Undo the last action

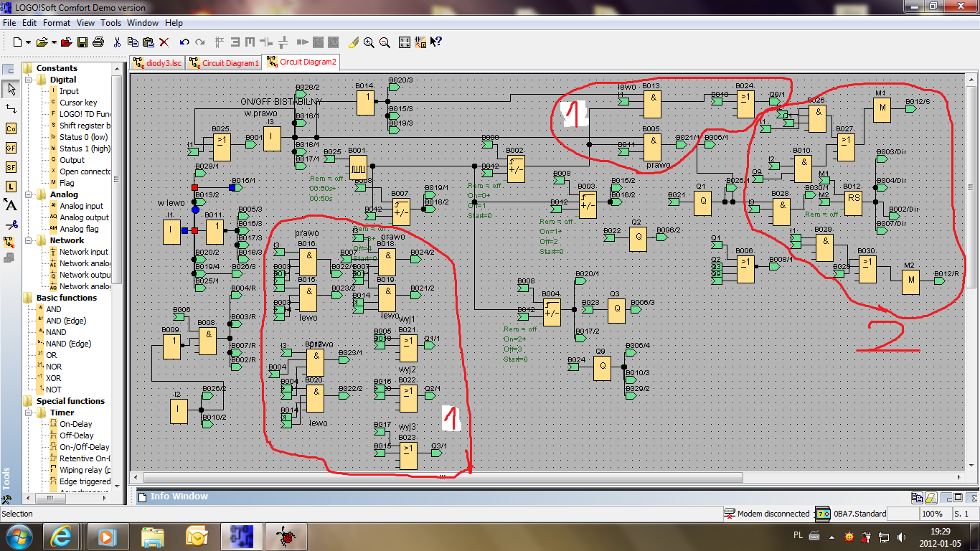click(x=184, y=42)
